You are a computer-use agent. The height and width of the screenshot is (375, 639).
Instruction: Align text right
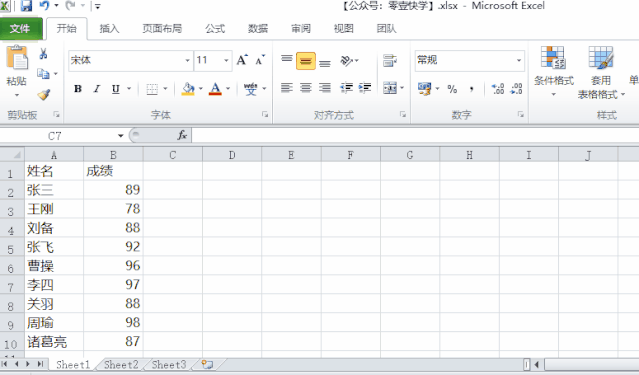325,88
